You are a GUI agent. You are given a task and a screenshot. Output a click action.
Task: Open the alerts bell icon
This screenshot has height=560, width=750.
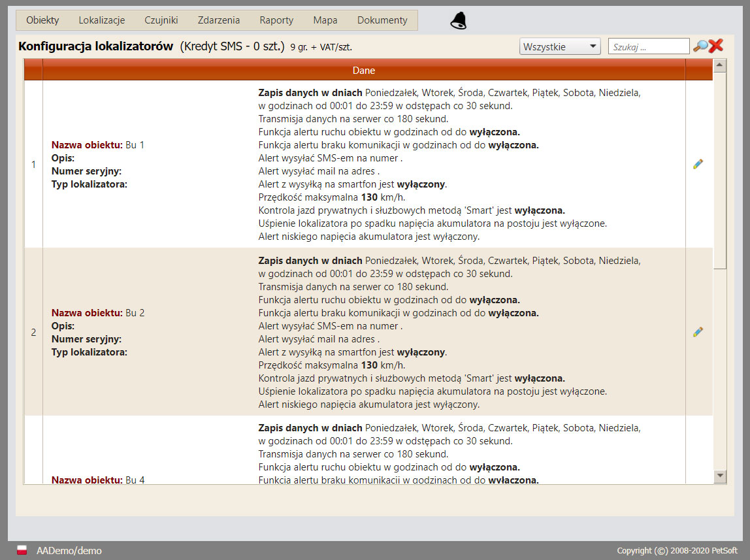click(x=458, y=20)
